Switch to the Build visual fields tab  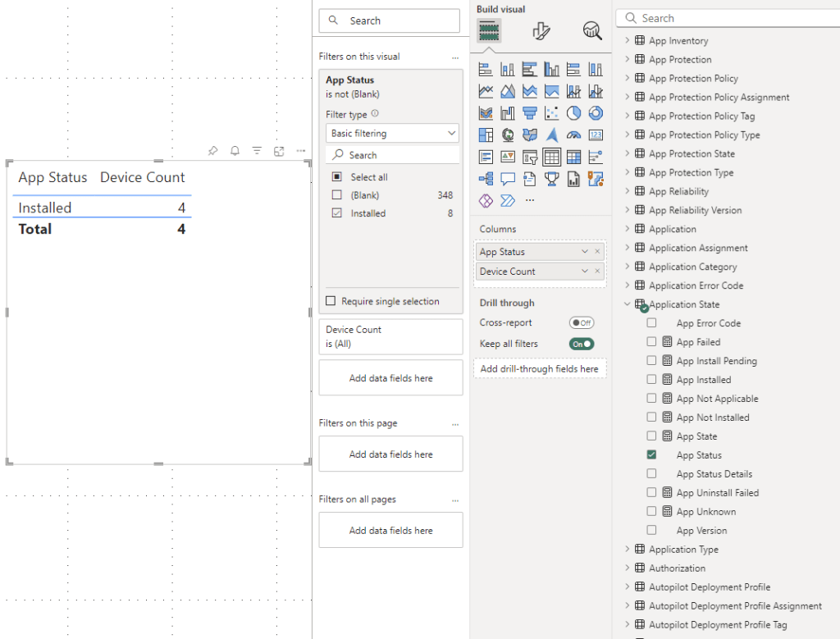[489, 30]
